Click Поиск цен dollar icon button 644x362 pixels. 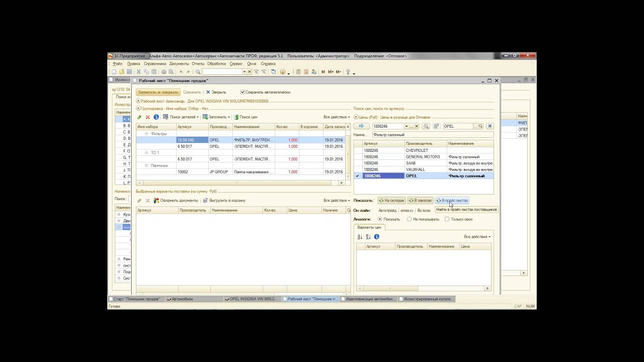[x=246, y=117]
